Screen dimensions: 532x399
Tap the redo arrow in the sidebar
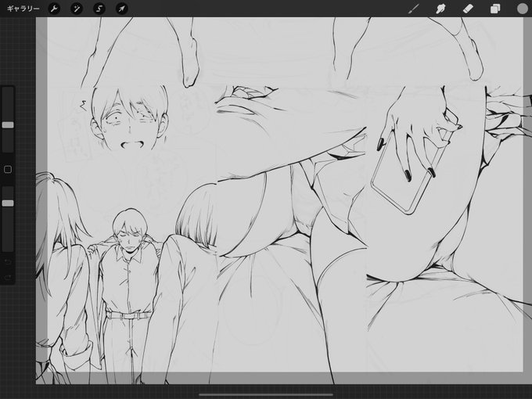pyautogui.click(x=8, y=278)
